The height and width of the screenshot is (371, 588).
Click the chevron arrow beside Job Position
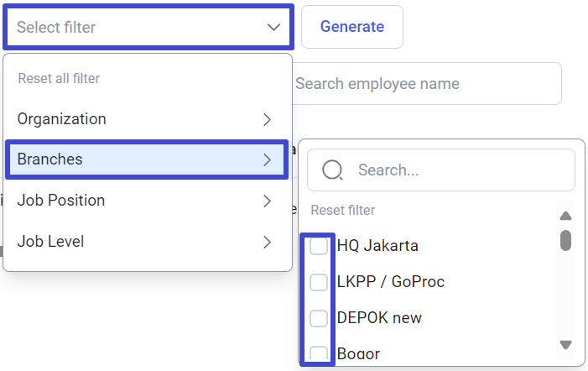click(x=267, y=201)
